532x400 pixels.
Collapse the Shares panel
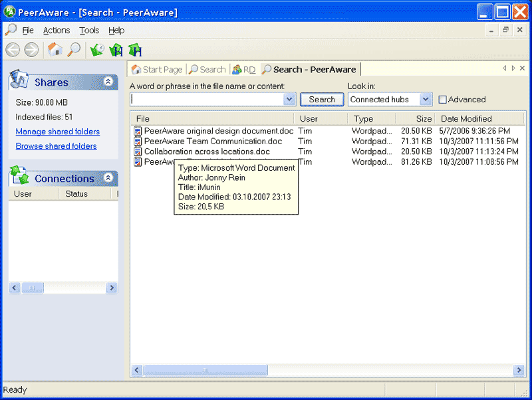[x=108, y=81]
